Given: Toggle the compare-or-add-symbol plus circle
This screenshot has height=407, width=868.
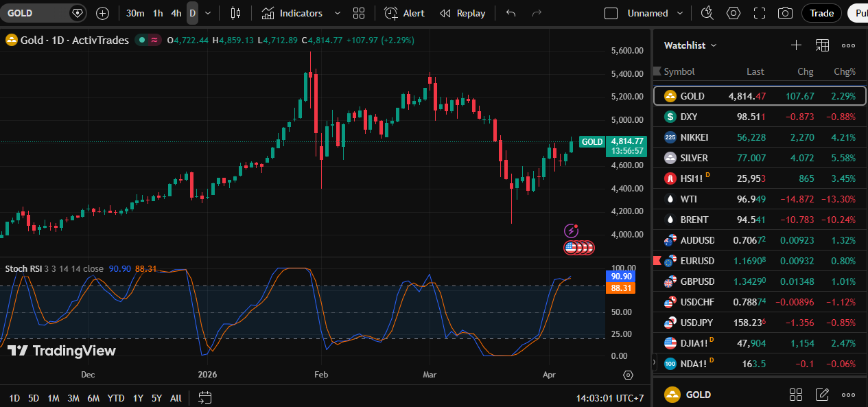Looking at the screenshot, I should (x=102, y=13).
